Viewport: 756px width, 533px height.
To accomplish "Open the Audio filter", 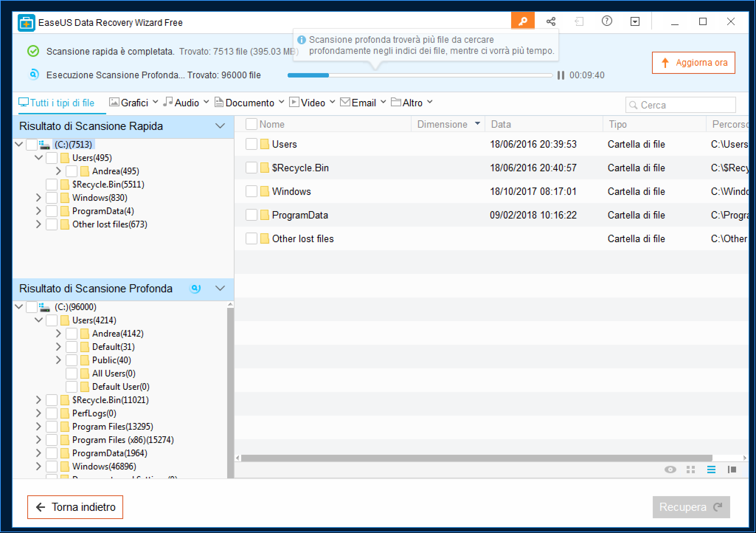I will tap(186, 103).
